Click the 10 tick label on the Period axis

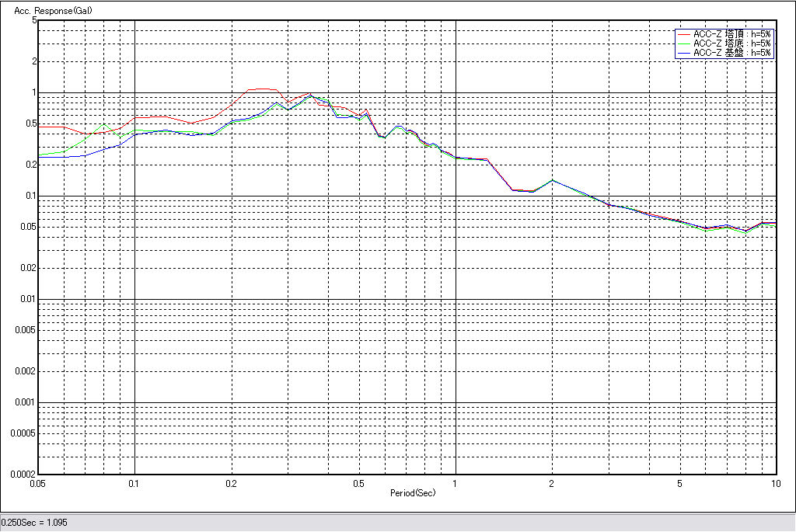pos(775,483)
